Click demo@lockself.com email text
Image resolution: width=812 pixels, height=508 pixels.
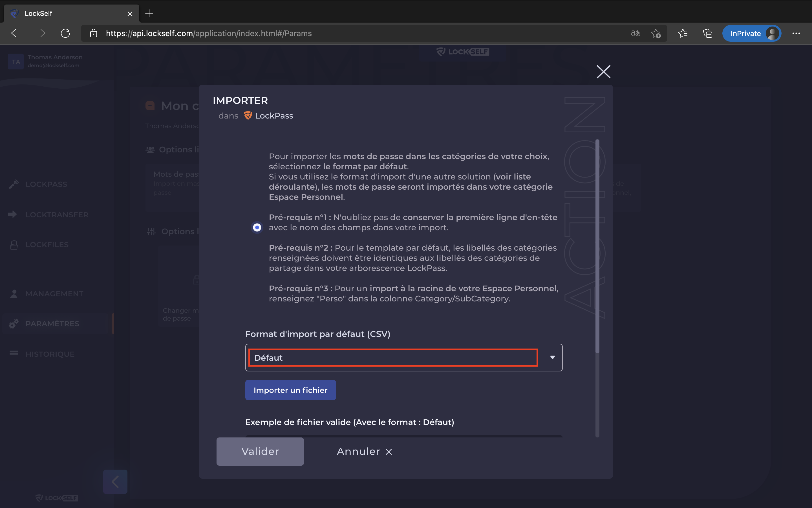(53, 65)
